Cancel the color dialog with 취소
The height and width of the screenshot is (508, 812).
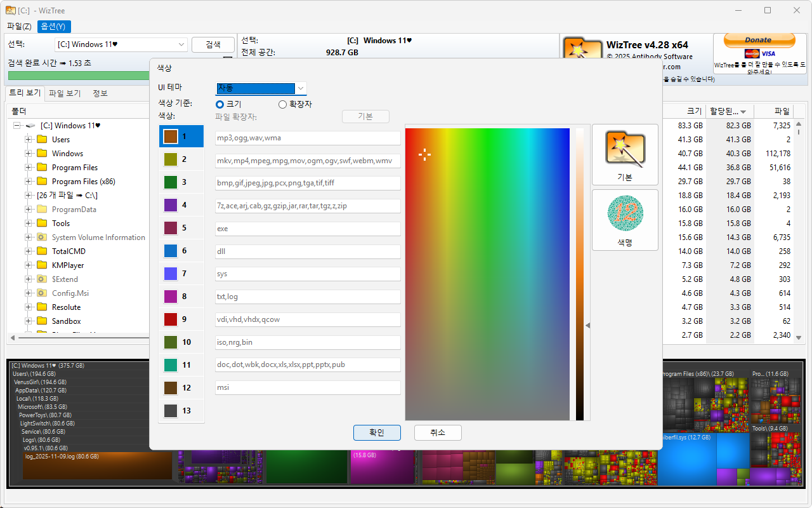pyautogui.click(x=438, y=432)
